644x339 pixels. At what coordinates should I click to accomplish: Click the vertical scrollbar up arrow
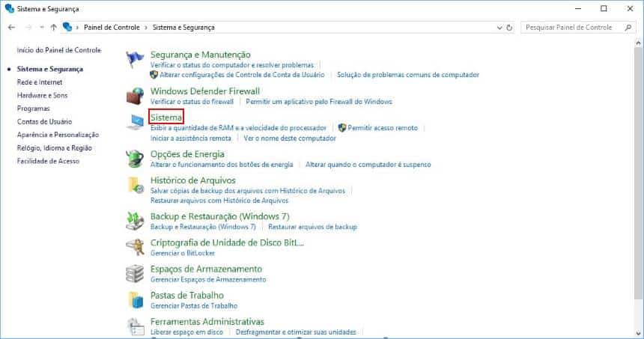tap(638, 43)
